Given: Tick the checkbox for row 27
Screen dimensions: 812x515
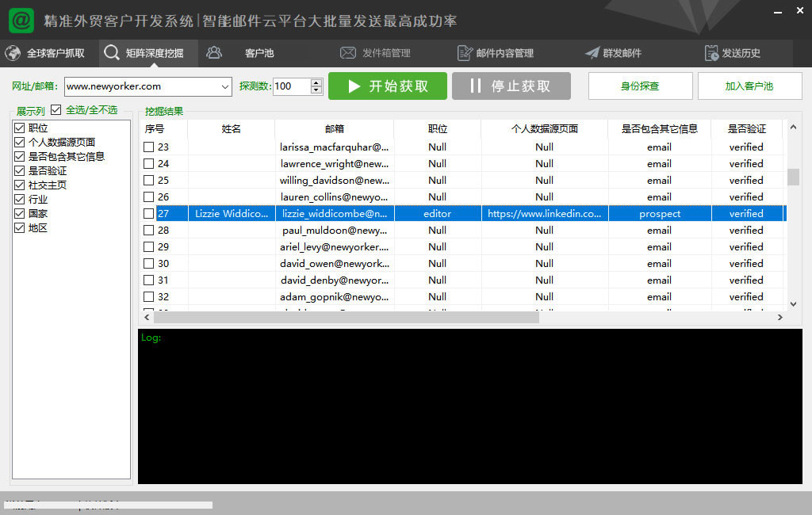Looking at the screenshot, I should [148, 214].
